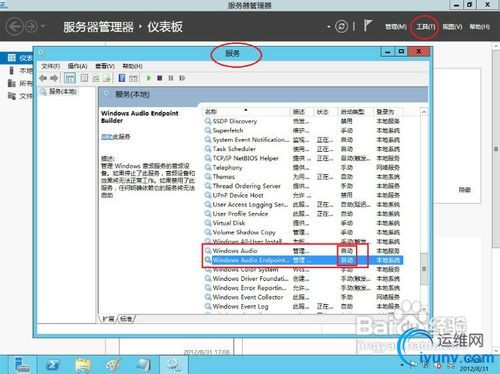Open the Paint icon on the taskbar
Viewport: 500px width, 374px height.
coord(113,365)
